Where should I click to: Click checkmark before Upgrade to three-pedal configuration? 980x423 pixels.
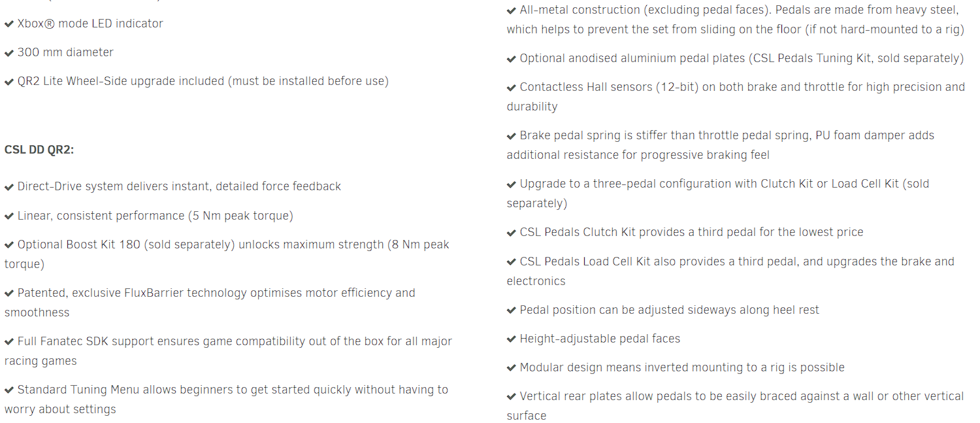pos(512,184)
